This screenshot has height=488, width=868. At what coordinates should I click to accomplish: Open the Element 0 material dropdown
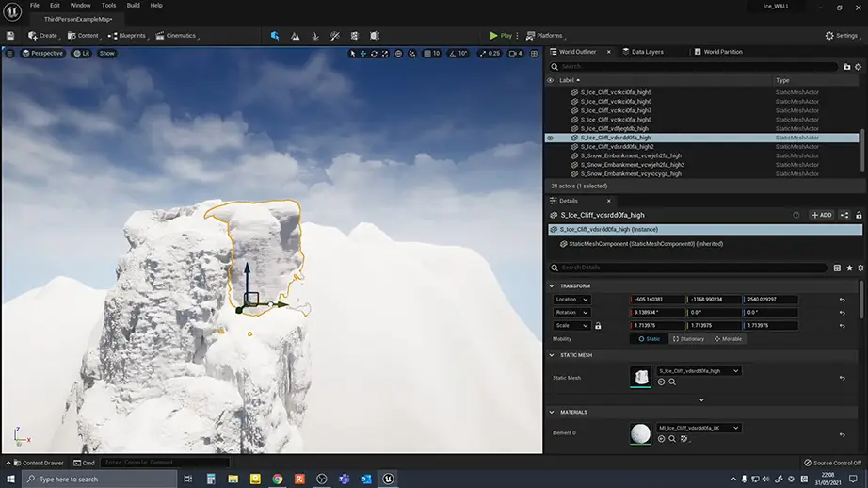pyautogui.click(x=699, y=428)
